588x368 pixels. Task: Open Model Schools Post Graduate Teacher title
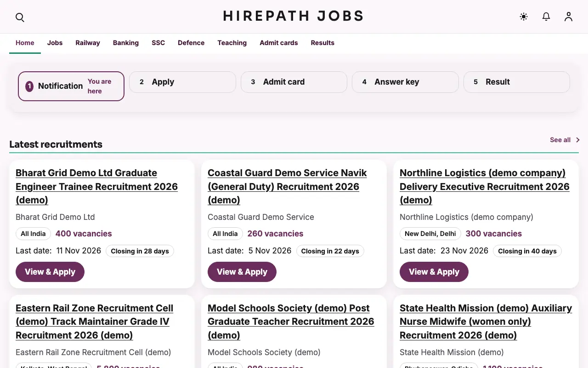click(291, 322)
